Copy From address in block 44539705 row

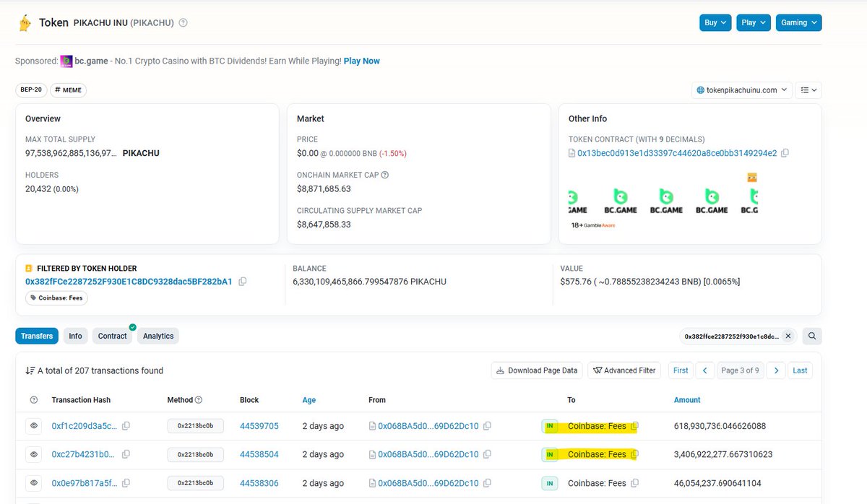click(487, 426)
